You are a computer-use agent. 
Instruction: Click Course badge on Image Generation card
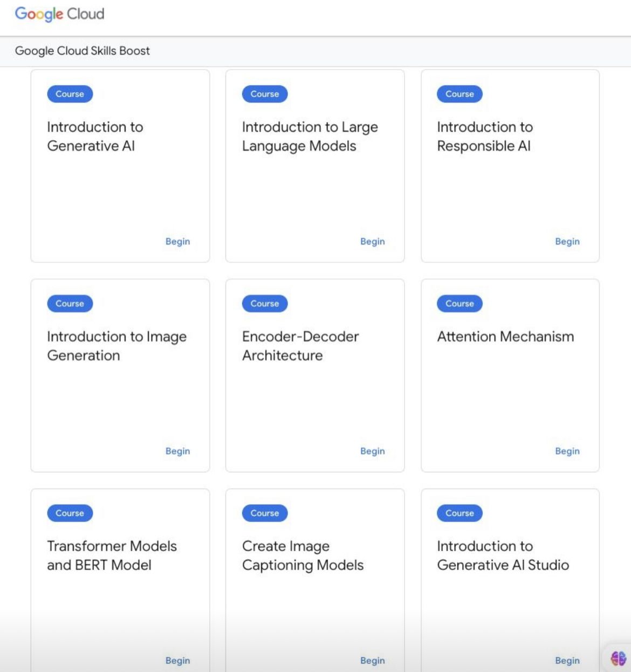(x=70, y=304)
